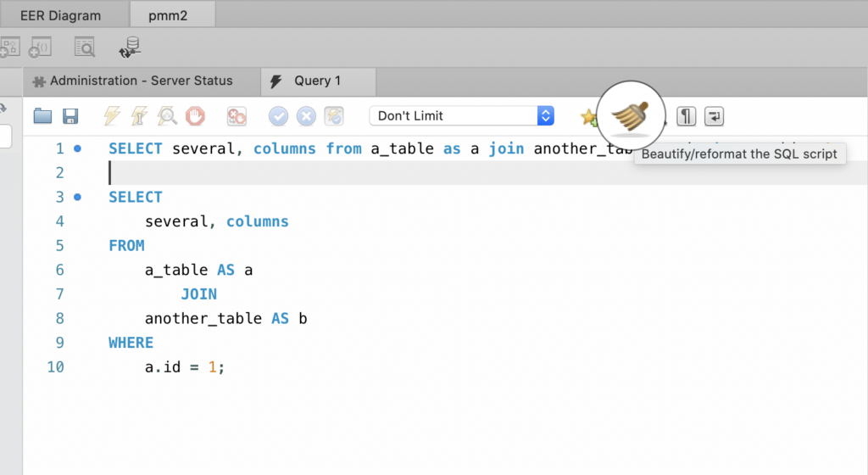
Task: Click line number 5 in the gutter
Action: click(60, 246)
